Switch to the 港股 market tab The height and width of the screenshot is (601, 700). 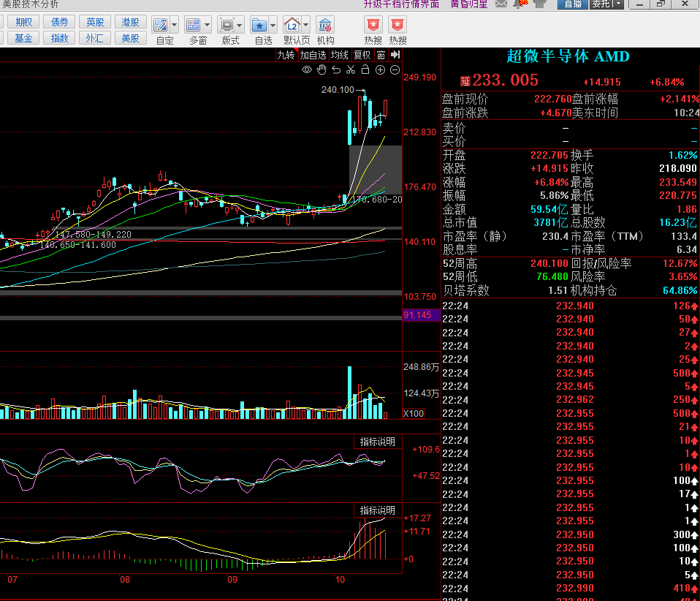pyautogui.click(x=130, y=22)
